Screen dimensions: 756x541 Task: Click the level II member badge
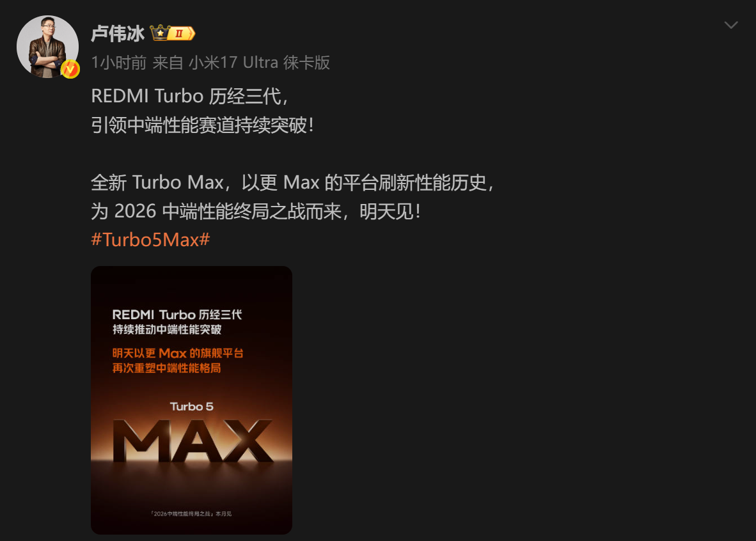tap(181, 33)
